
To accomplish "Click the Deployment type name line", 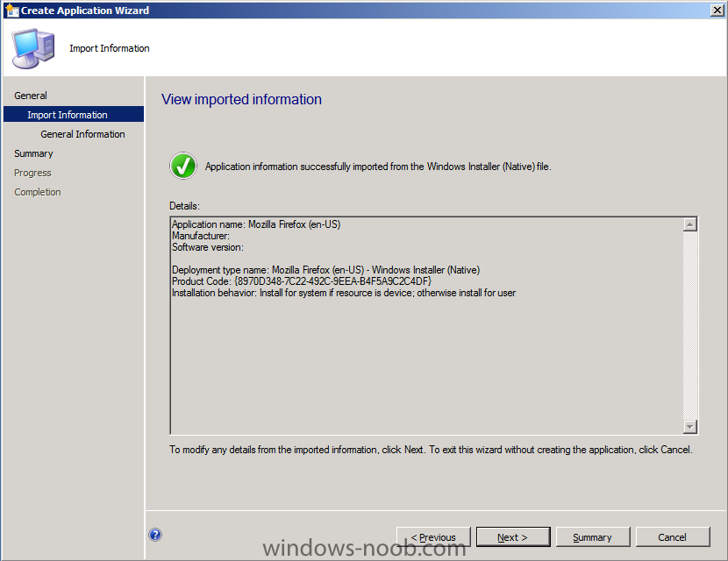I will 326,270.
